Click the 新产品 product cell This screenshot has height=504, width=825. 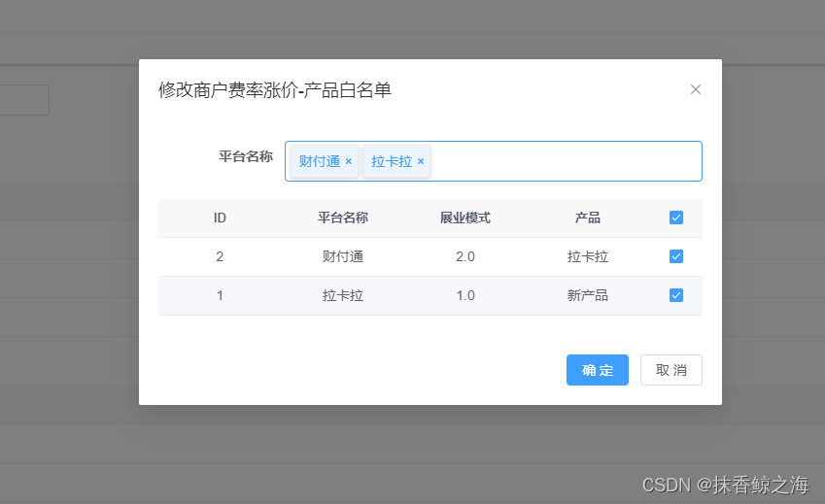(x=588, y=295)
